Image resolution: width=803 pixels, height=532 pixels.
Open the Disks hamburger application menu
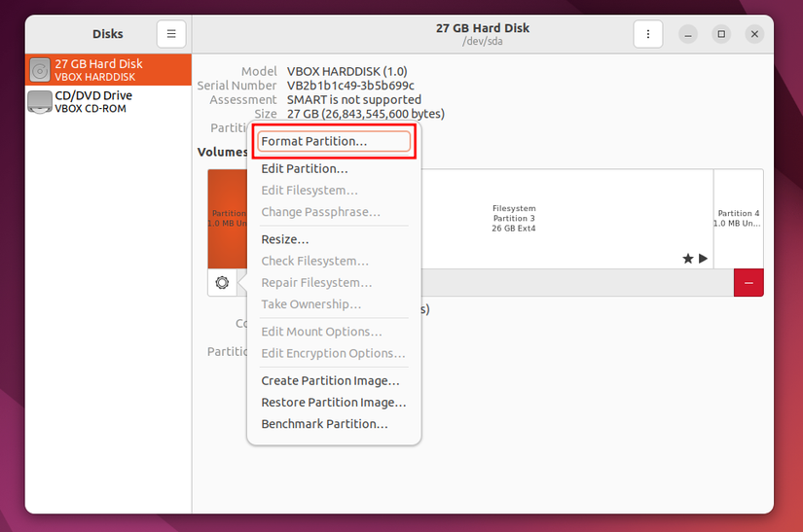pos(171,34)
